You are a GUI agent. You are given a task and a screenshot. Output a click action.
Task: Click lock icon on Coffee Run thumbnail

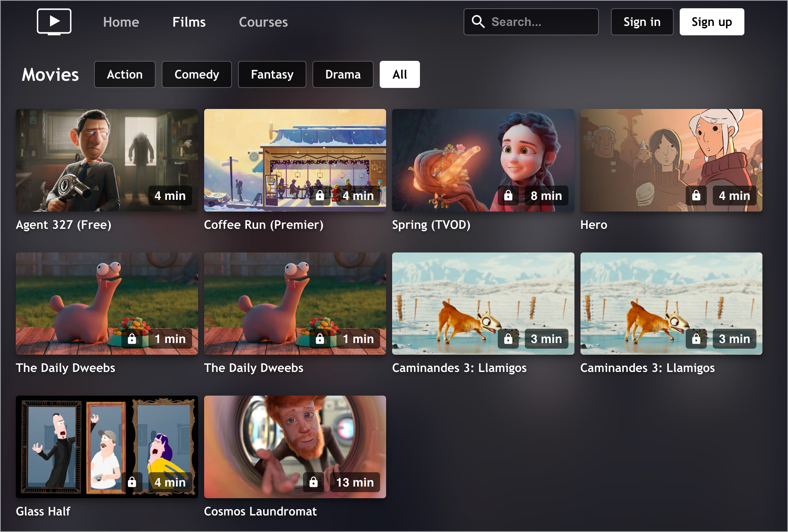320,195
